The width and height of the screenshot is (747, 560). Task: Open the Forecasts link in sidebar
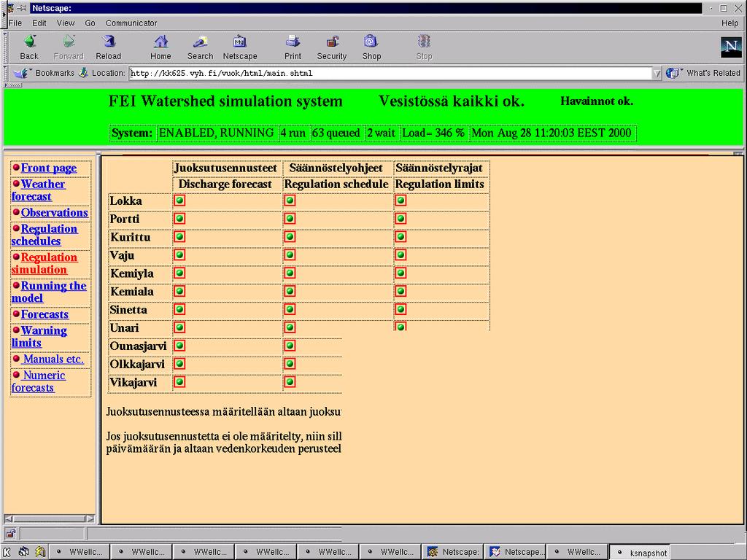tap(44, 314)
